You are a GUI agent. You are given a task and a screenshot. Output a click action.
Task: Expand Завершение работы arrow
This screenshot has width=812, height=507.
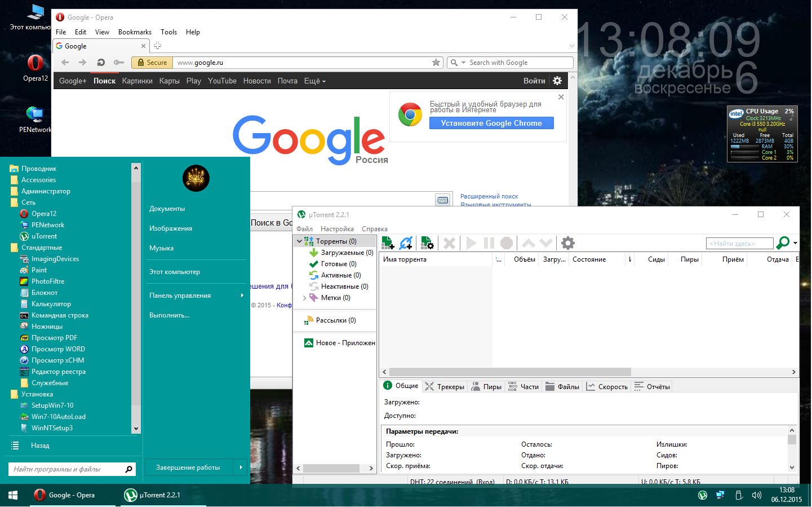click(241, 467)
